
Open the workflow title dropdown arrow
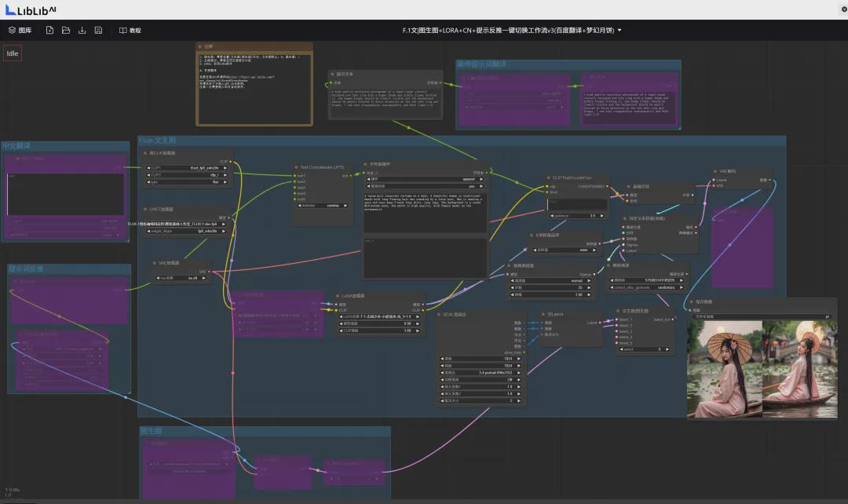click(x=620, y=30)
